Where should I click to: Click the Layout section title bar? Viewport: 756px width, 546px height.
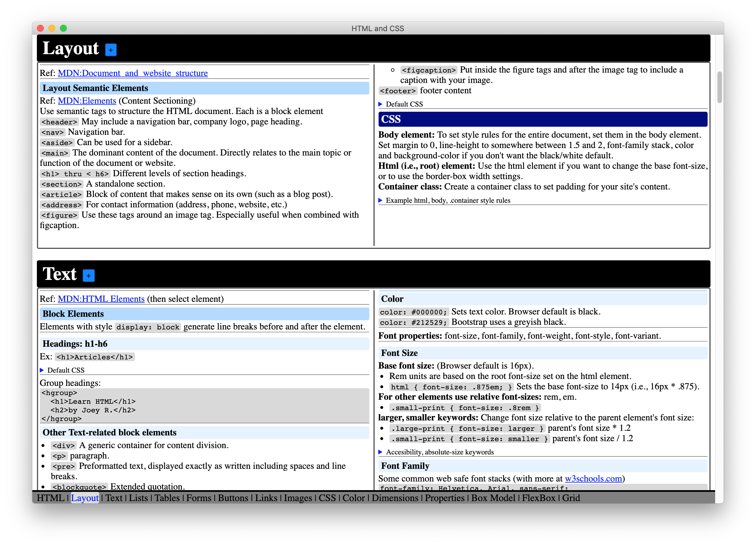(x=373, y=49)
